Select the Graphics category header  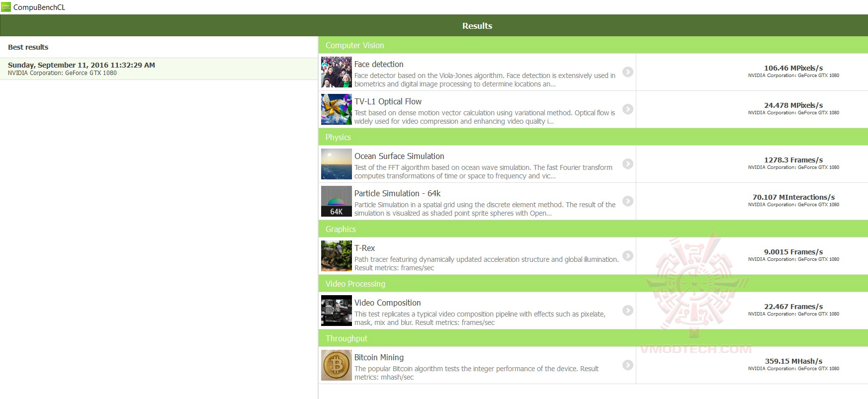593,229
